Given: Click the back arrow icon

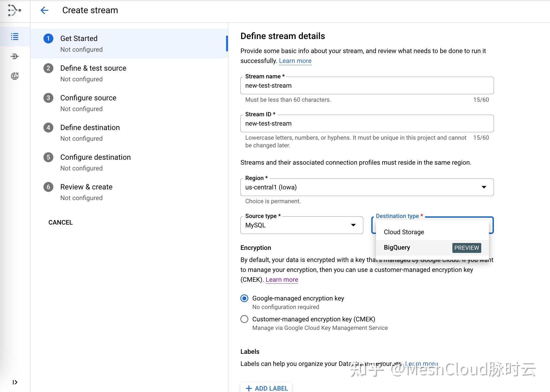Looking at the screenshot, I should (x=44, y=10).
